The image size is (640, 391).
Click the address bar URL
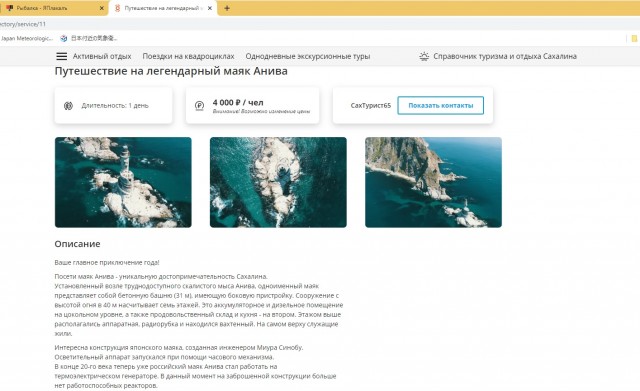23,24
